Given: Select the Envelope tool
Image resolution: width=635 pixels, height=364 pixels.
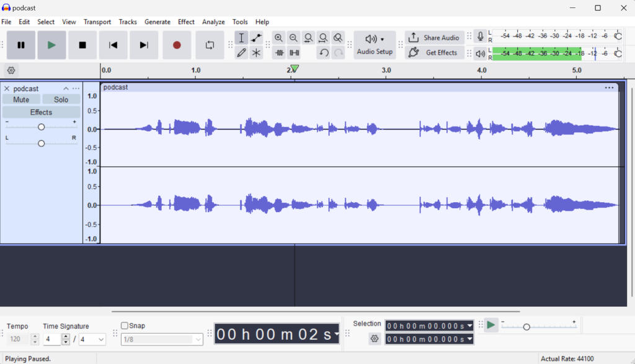Looking at the screenshot, I should coord(256,37).
